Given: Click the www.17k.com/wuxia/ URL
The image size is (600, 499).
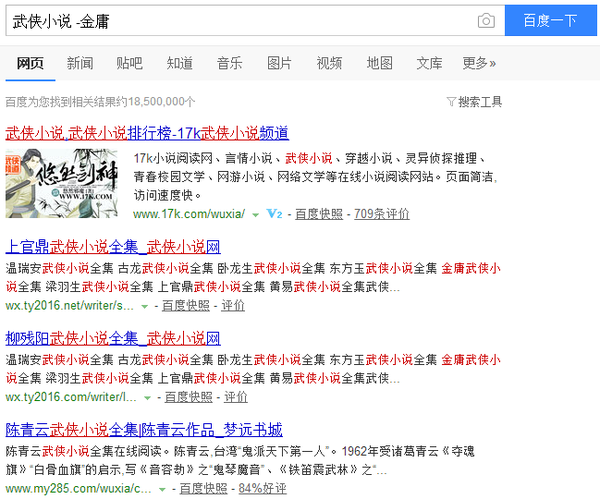Looking at the screenshot, I should 189,214.
